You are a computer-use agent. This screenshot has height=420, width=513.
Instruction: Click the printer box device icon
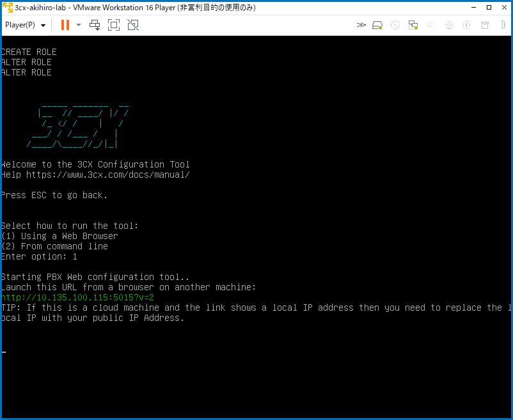(x=485, y=25)
